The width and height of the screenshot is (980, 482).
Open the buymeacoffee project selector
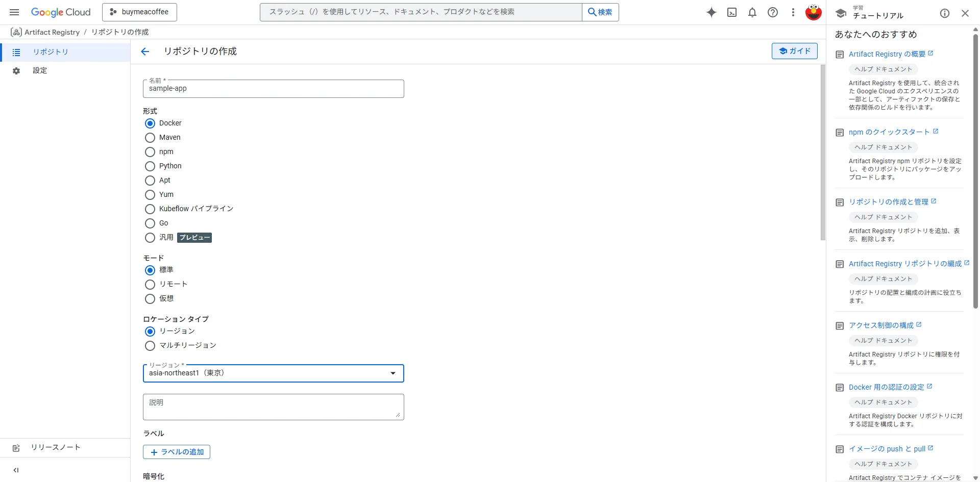pyautogui.click(x=139, y=12)
